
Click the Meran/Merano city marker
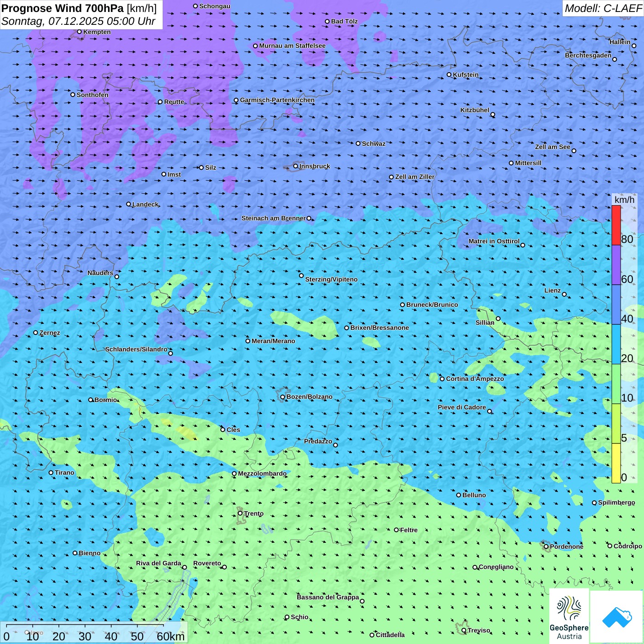click(248, 341)
